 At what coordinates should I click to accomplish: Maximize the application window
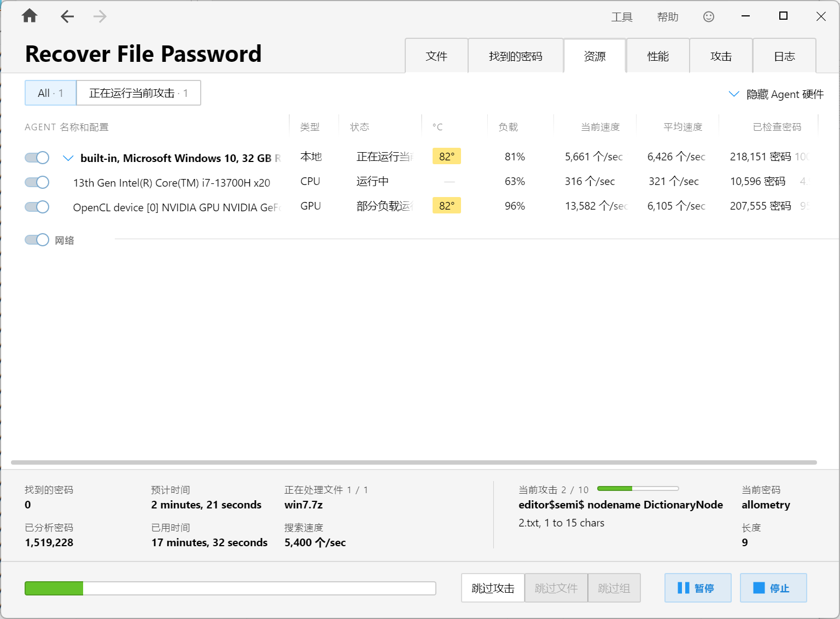coord(783,16)
